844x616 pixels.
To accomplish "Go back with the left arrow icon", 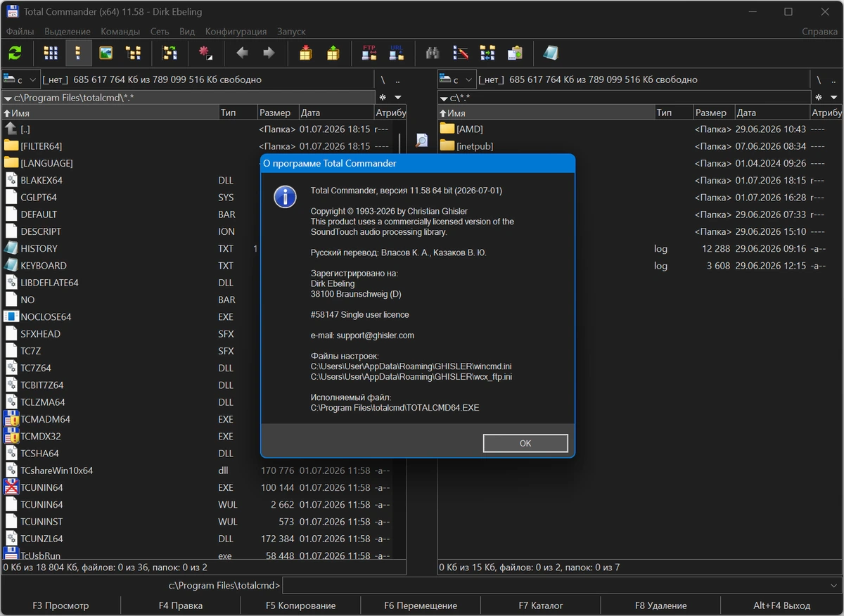I will [x=242, y=53].
